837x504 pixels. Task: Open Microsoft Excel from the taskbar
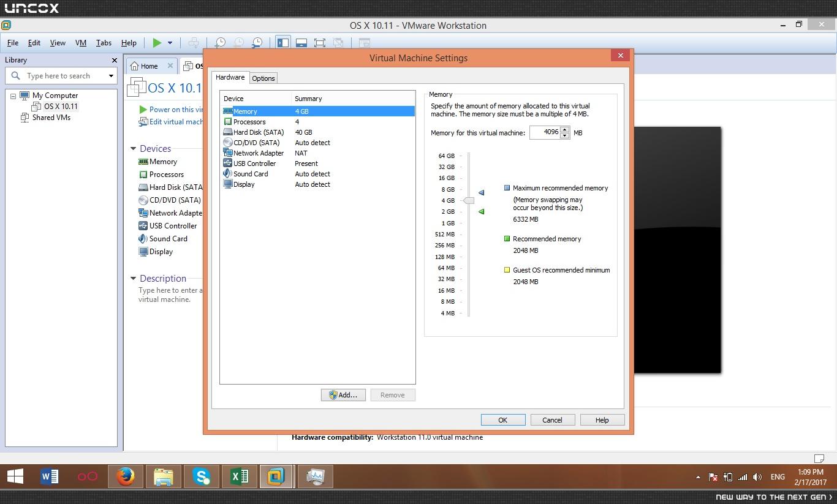240,476
